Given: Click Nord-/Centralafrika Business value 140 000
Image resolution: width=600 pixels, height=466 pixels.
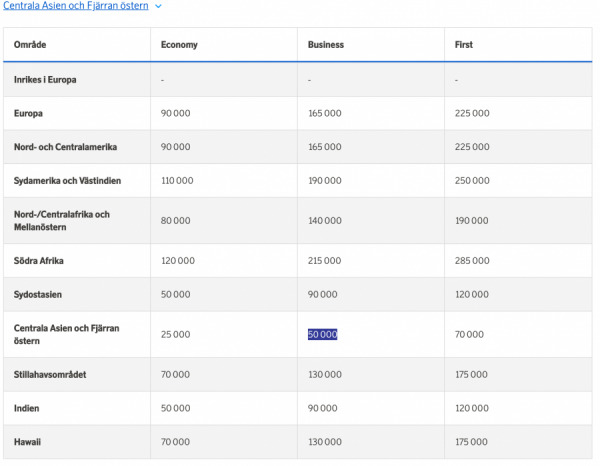Looking at the screenshot, I should point(324,221).
